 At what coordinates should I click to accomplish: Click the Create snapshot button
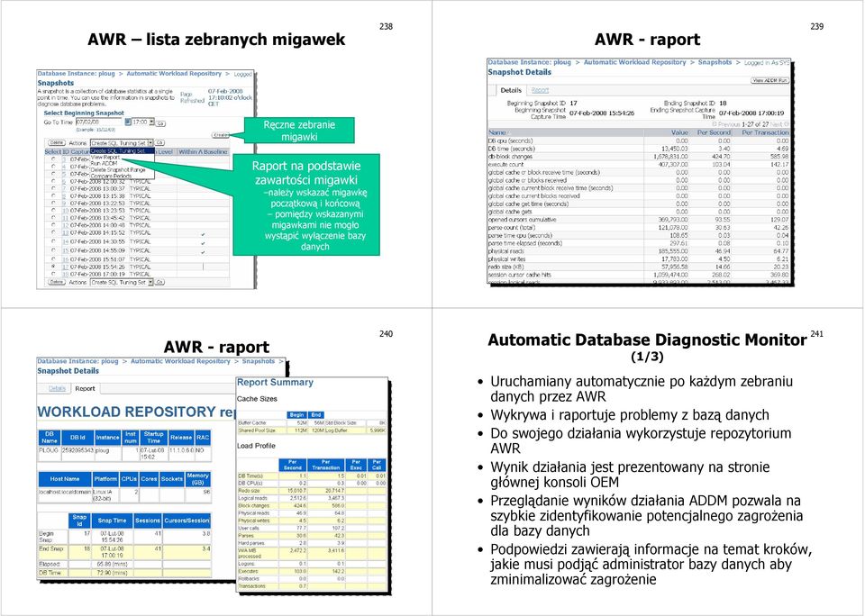pos(221,134)
